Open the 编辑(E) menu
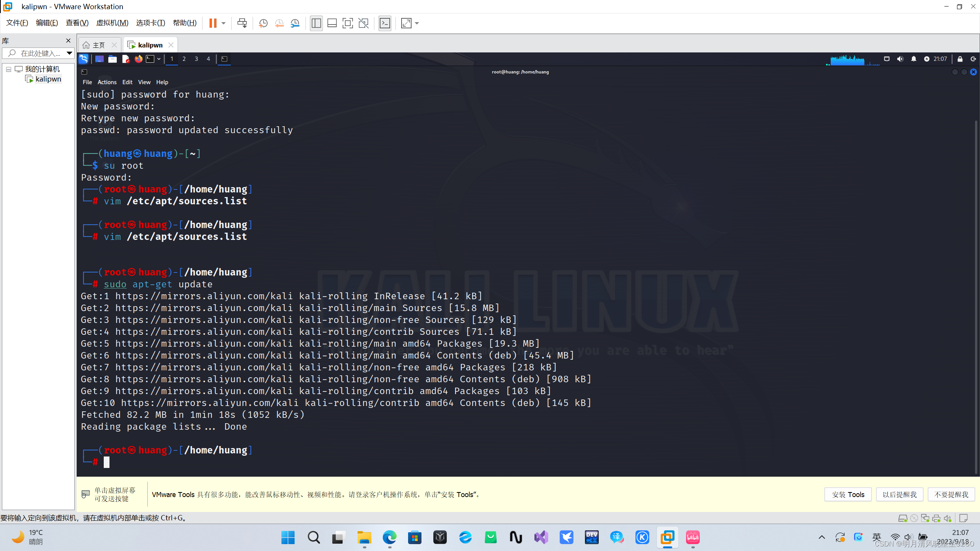Screen dimensions: 980x551 click(x=47, y=23)
